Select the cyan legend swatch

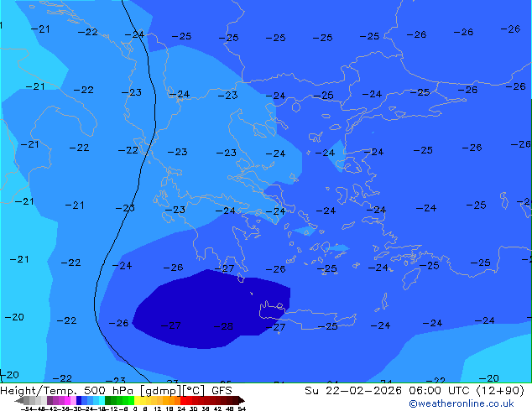pyautogui.click(x=102, y=400)
